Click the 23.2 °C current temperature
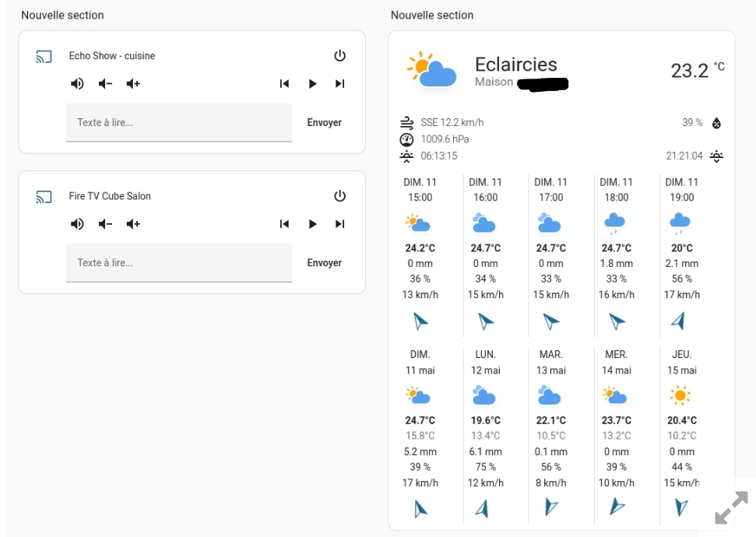Image resolution: width=756 pixels, height=537 pixels. 698,70
